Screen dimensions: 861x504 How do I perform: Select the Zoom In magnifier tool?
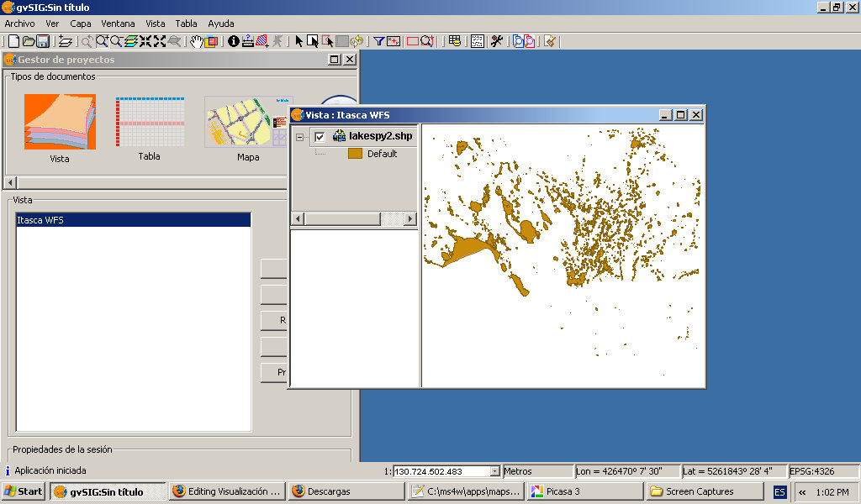pos(102,41)
